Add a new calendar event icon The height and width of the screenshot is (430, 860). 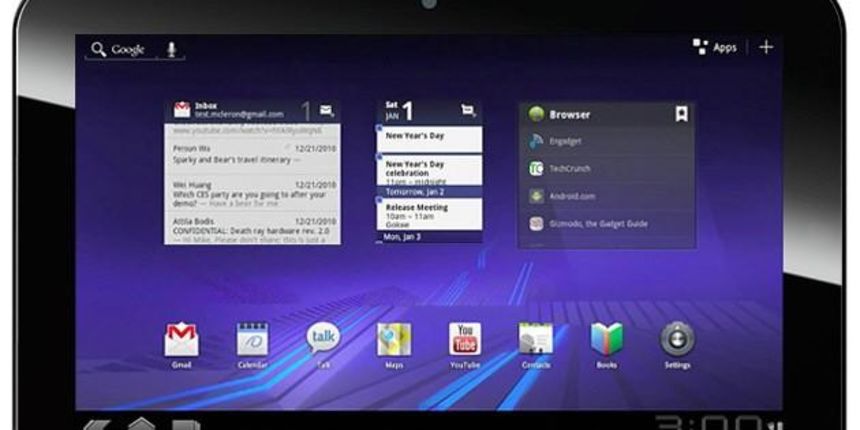[468, 111]
